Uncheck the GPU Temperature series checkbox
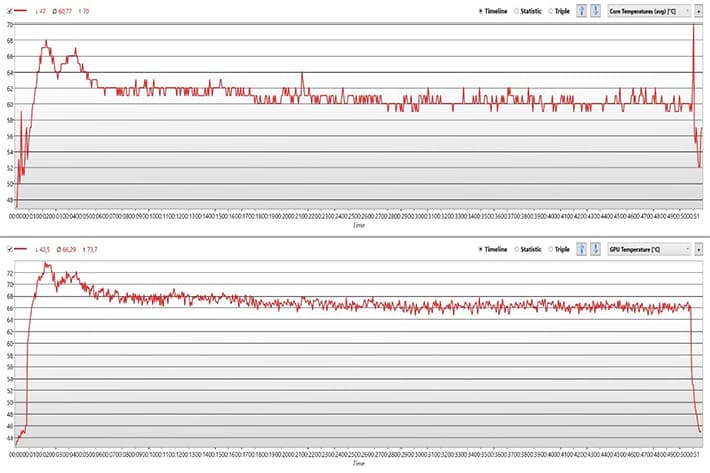The height and width of the screenshot is (473, 710). point(10,249)
